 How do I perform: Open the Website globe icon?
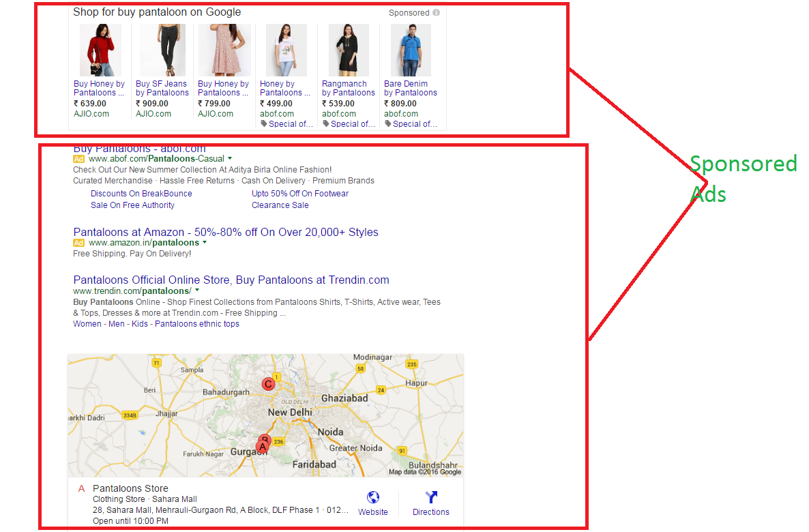point(373,498)
